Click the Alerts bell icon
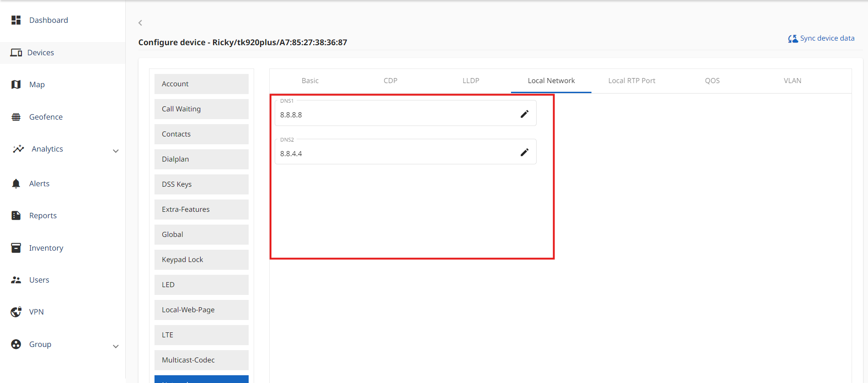 point(16,184)
